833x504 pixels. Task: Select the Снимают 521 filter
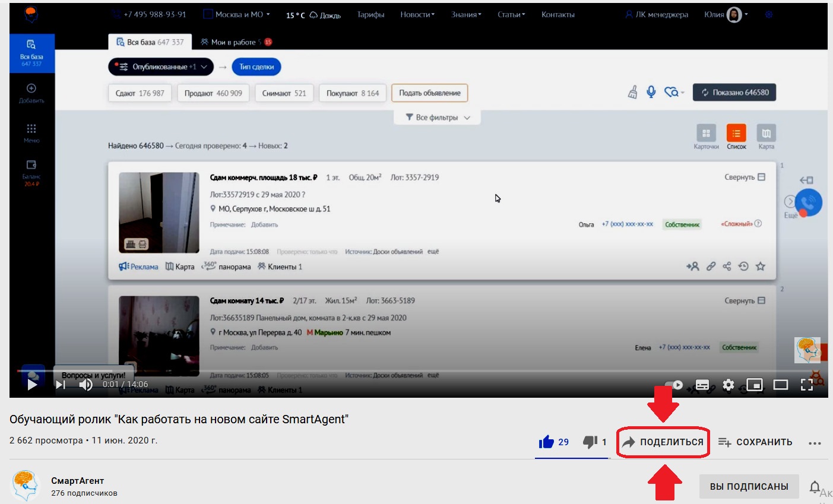(285, 93)
